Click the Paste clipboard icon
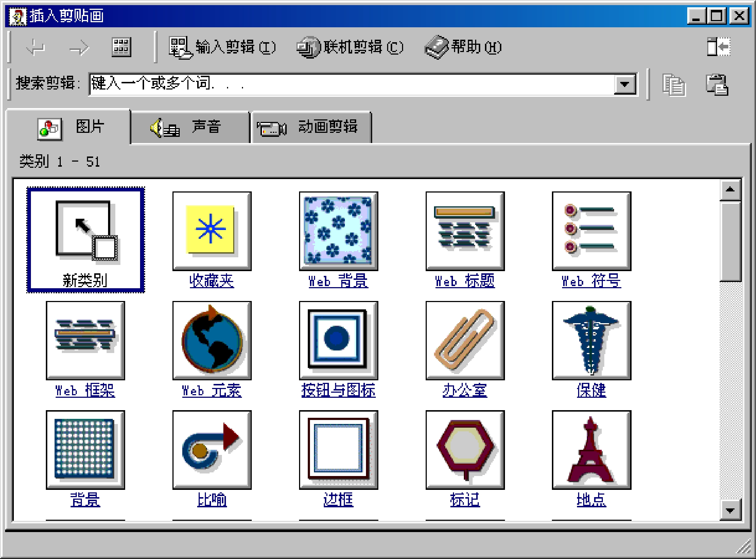 (717, 85)
